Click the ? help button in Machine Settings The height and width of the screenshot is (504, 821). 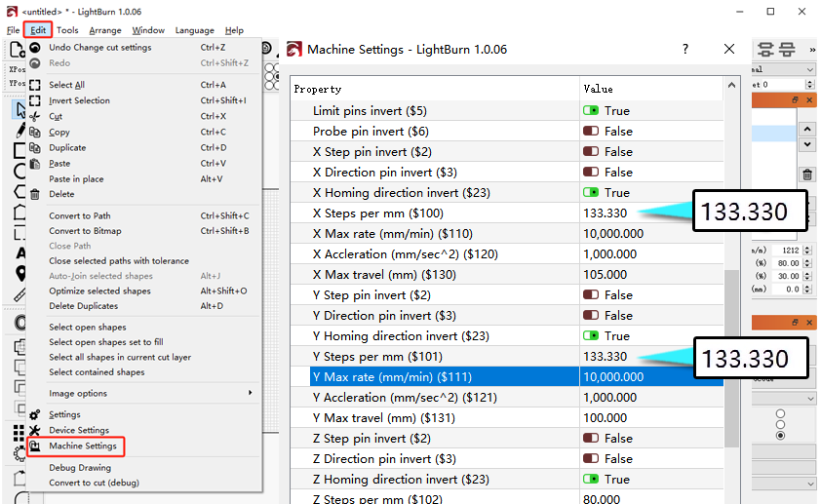click(685, 49)
